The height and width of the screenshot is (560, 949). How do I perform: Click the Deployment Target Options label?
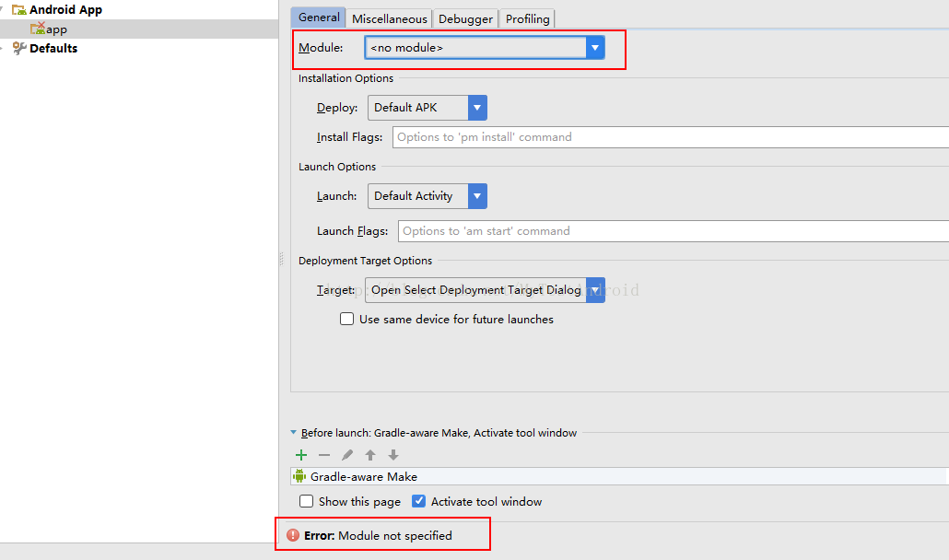click(x=366, y=261)
